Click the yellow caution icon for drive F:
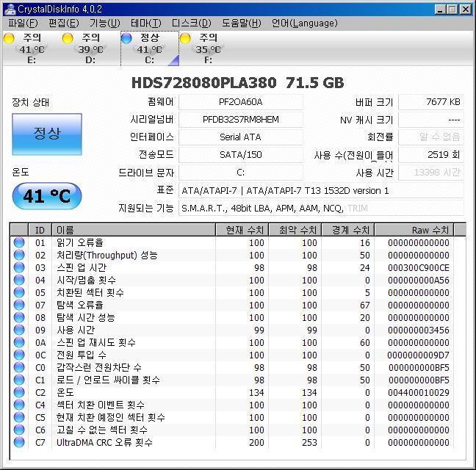476x470 pixels. (185, 38)
